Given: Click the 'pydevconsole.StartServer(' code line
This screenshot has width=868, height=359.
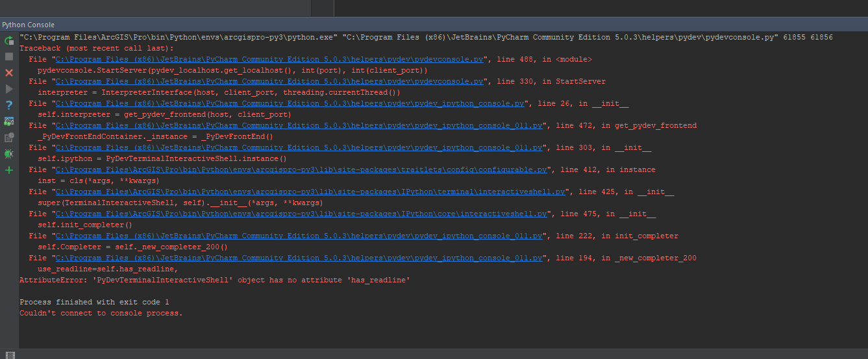Looking at the screenshot, I should [232, 70].
